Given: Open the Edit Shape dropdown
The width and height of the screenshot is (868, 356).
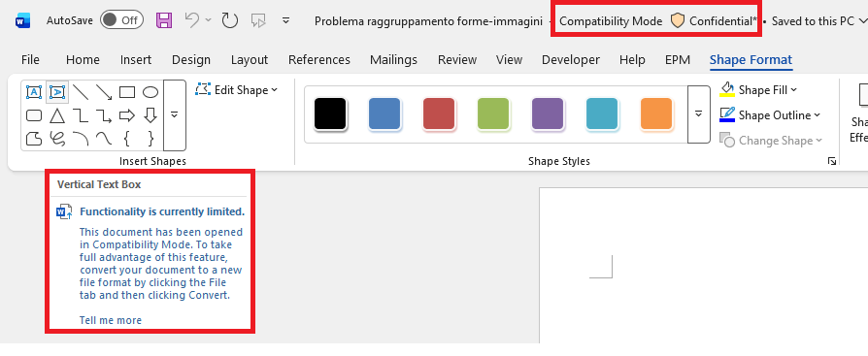Looking at the screenshot, I should pos(236,89).
